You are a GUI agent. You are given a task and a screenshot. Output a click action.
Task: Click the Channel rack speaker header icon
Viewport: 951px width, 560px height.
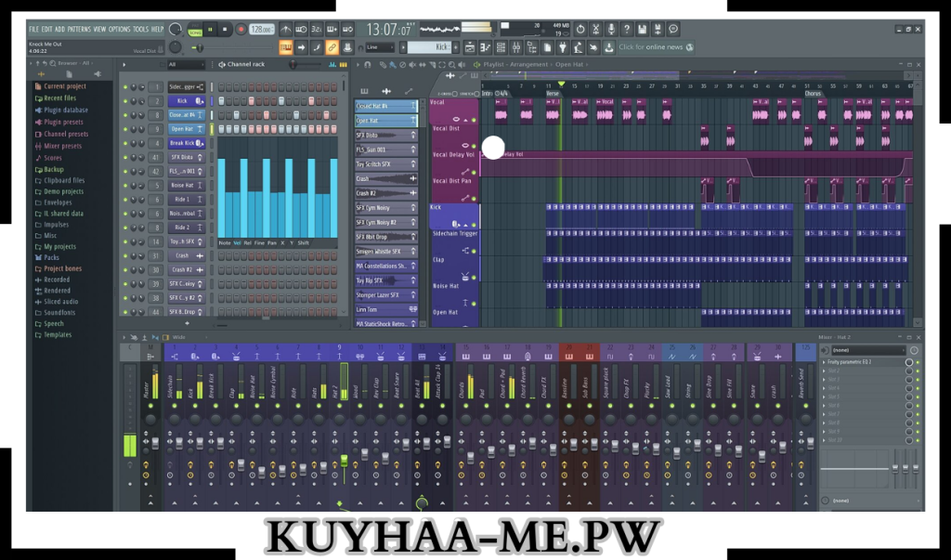[222, 64]
